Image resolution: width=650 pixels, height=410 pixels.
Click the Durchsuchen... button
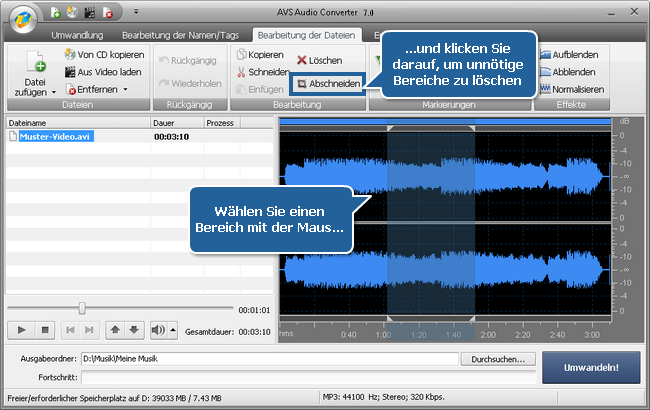click(x=498, y=359)
